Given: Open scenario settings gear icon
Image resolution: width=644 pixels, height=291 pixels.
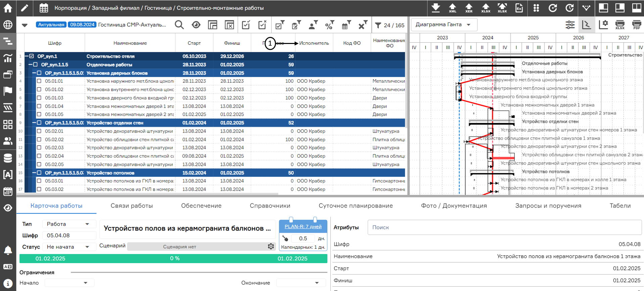Looking at the screenshot, I should [x=271, y=246].
